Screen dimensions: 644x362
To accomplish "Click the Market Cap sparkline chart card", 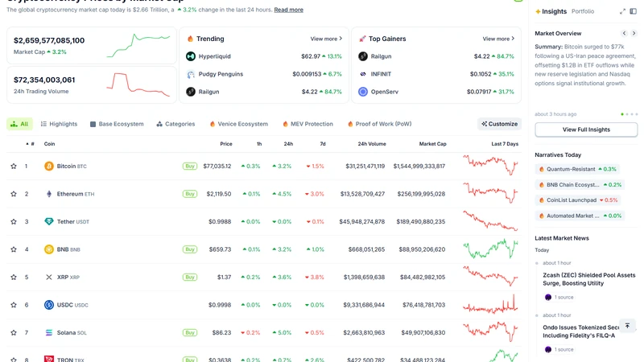I will [x=92, y=45].
